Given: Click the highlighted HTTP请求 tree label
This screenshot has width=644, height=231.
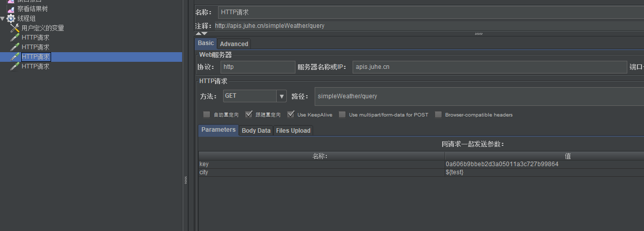Looking at the screenshot, I should (36, 57).
